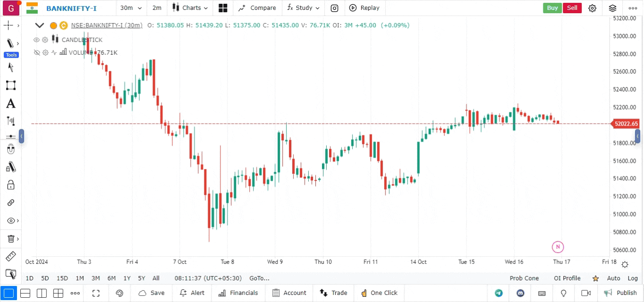The width and height of the screenshot is (644, 302).
Task: Select the 3M range tab
Action: 95,278
